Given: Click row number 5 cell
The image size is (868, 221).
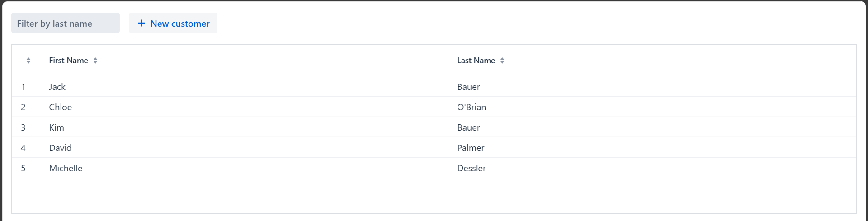Looking at the screenshot, I should pyautogui.click(x=23, y=168).
